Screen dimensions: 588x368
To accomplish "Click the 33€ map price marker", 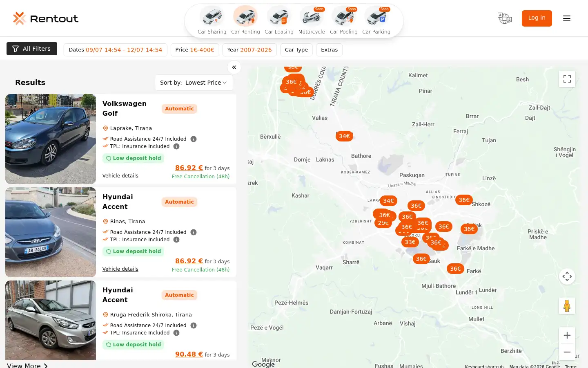I will coord(410,242).
